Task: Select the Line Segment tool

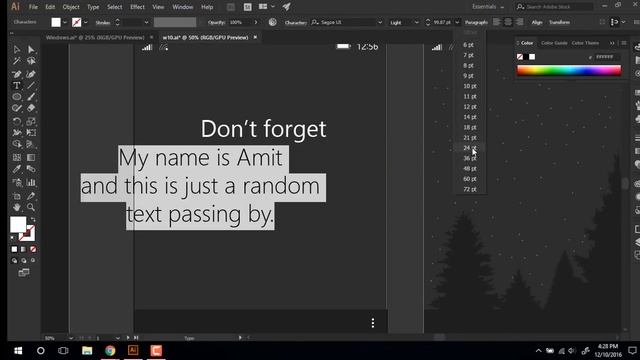Action: pyautogui.click(x=31, y=85)
